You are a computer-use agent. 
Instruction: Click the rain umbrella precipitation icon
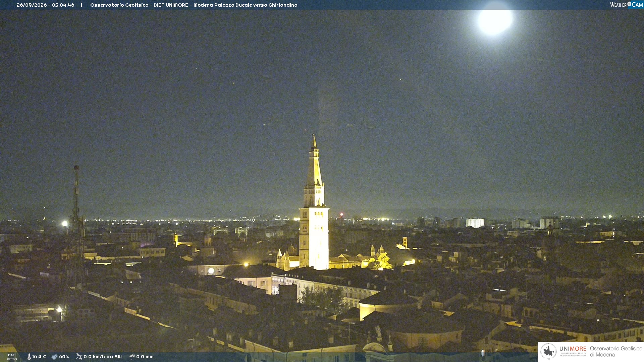[x=132, y=357]
